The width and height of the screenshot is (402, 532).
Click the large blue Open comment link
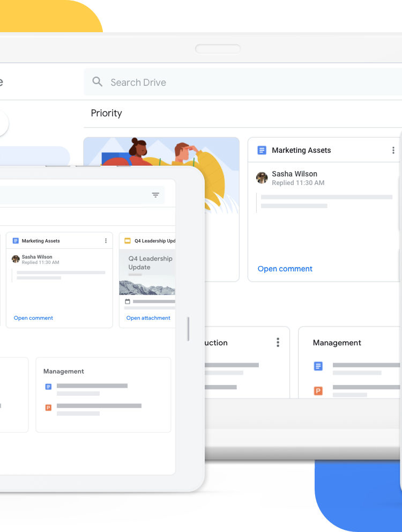tap(285, 269)
